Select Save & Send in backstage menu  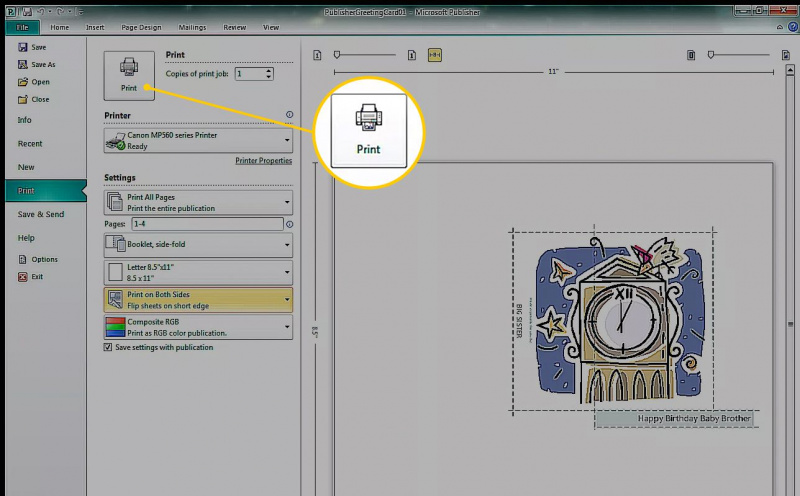[x=41, y=214]
